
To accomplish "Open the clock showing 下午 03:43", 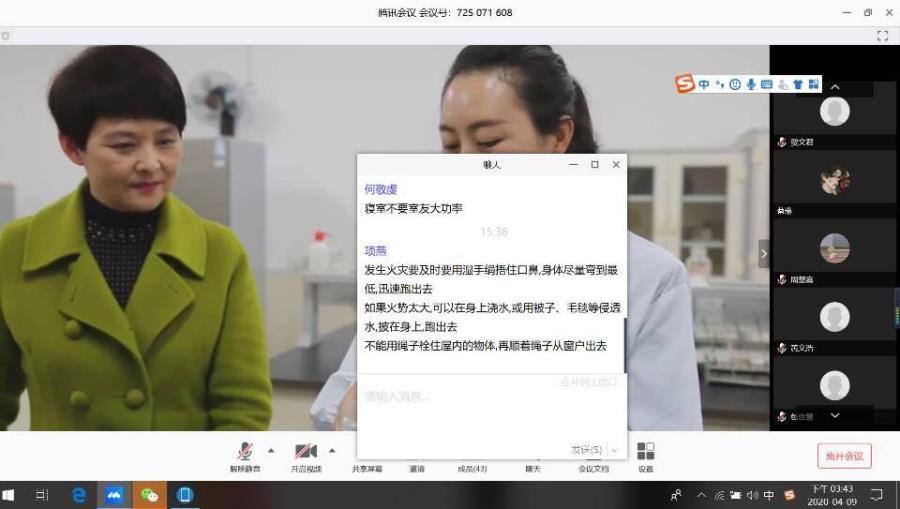I will 832,495.
